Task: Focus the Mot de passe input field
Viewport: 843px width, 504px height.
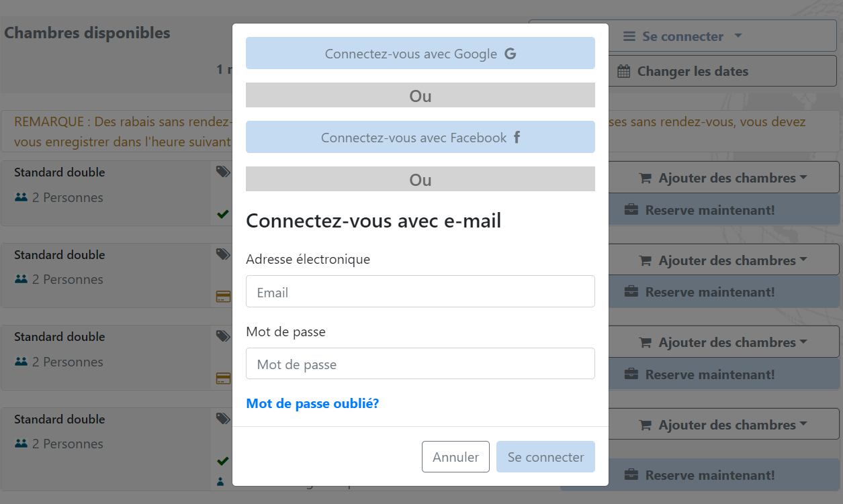Action: [x=420, y=363]
